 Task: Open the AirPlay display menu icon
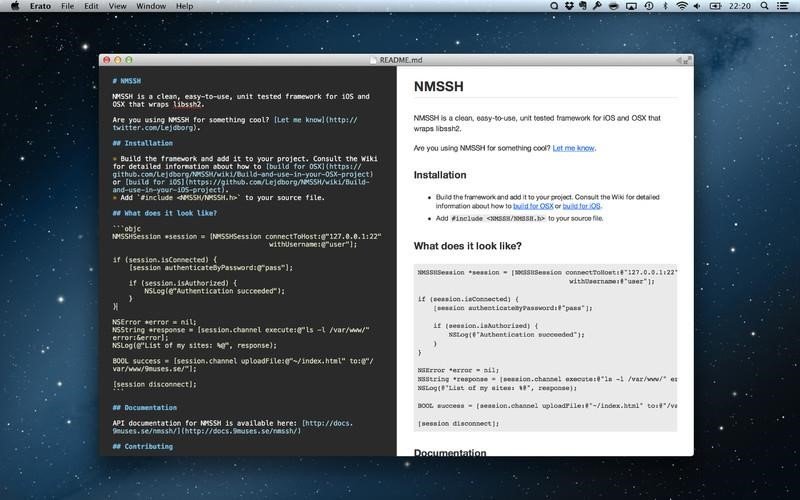click(631, 6)
